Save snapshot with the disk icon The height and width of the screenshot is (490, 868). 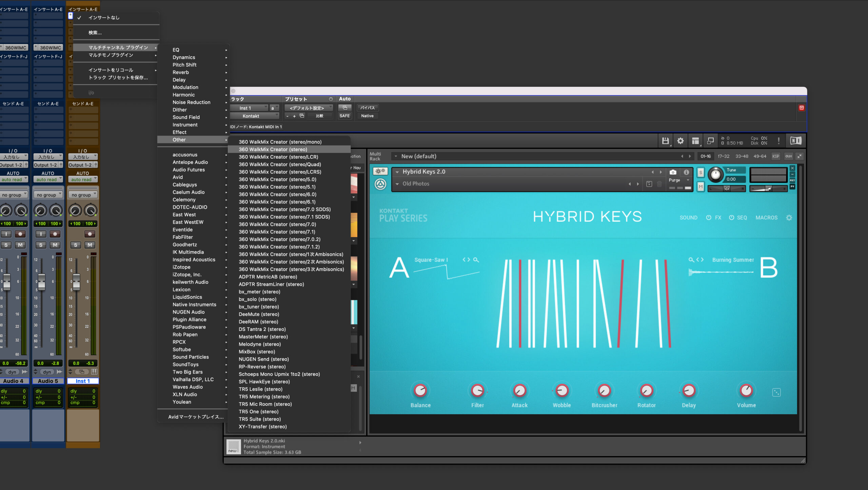[649, 184]
